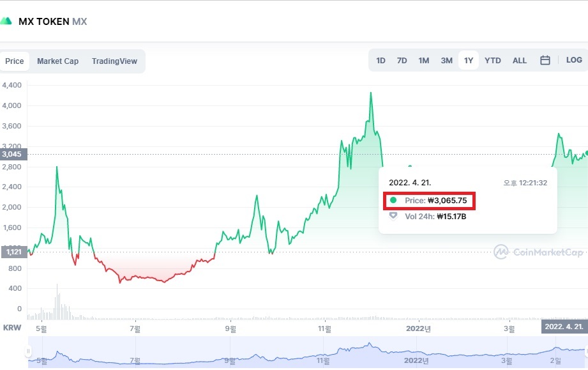Screen dimensions: 588x370
Task: Click the 4,400 y-axis label
Action: (x=11, y=85)
